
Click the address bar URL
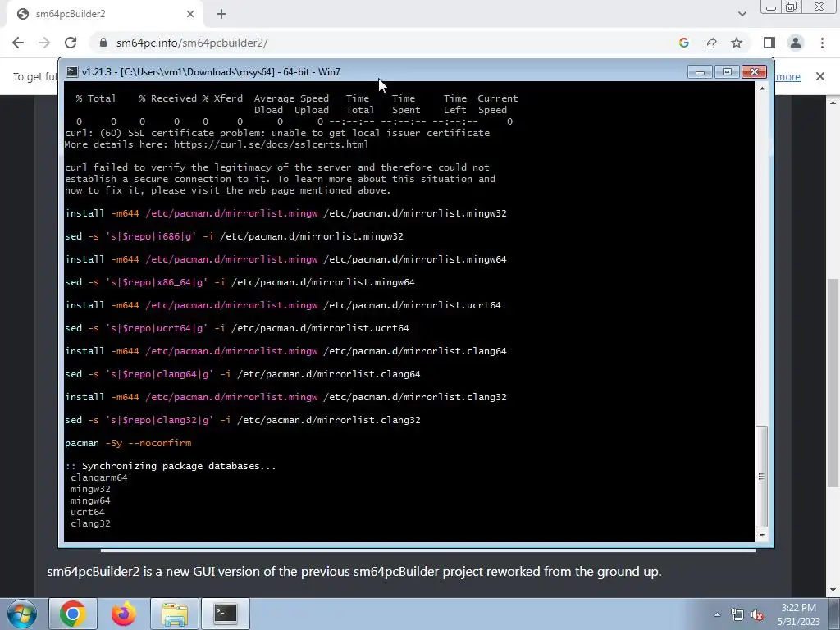pos(192,43)
